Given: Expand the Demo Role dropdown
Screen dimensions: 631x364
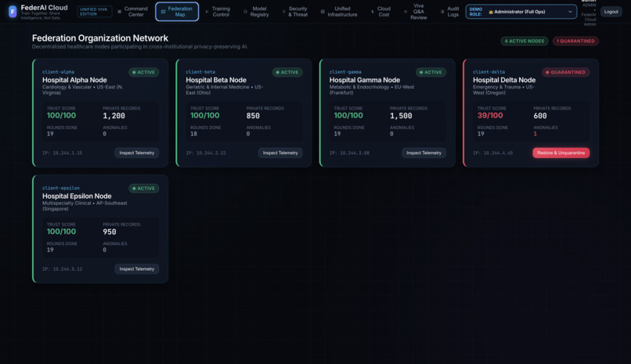Looking at the screenshot, I should (521, 12).
